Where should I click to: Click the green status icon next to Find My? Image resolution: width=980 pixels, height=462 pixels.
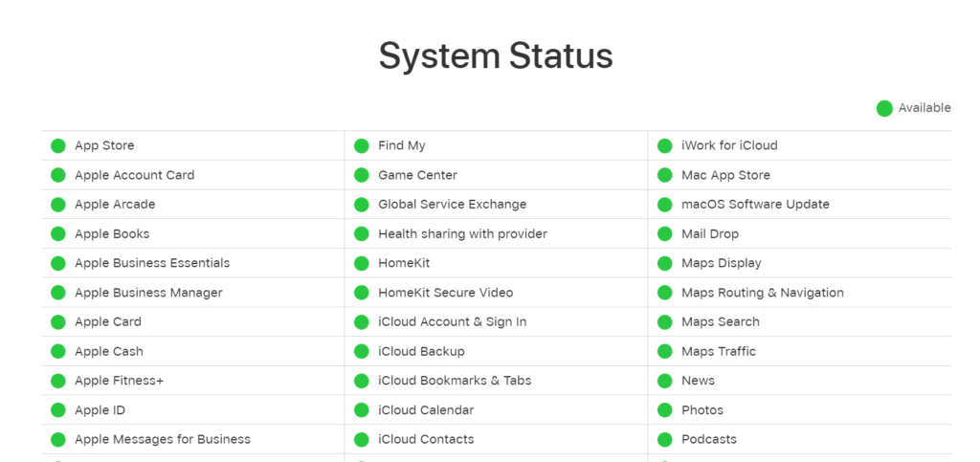pyautogui.click(x=361, y=145)
